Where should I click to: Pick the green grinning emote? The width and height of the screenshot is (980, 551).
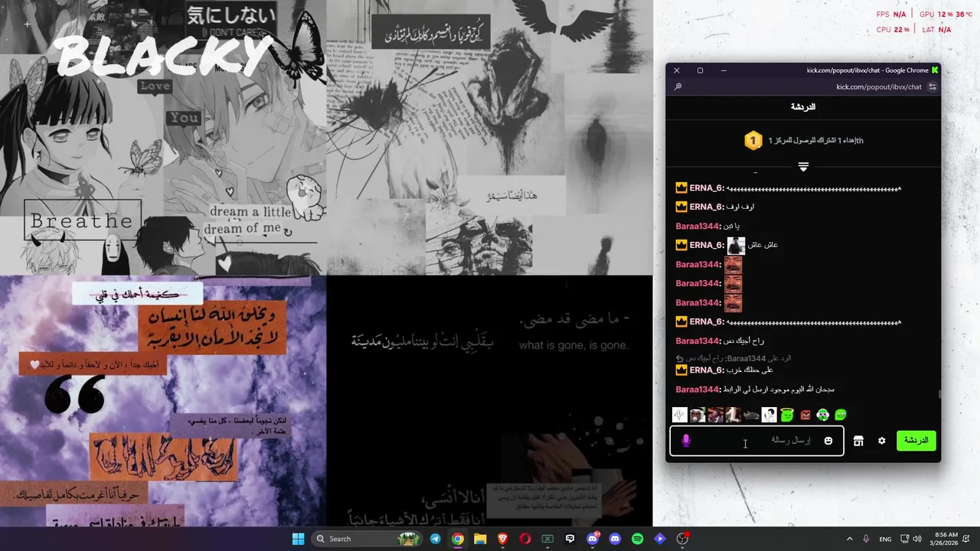coord(841,415)
